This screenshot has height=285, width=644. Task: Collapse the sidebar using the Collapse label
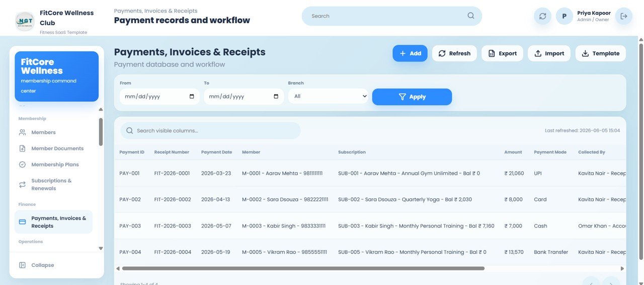click(x=43, y=265)
